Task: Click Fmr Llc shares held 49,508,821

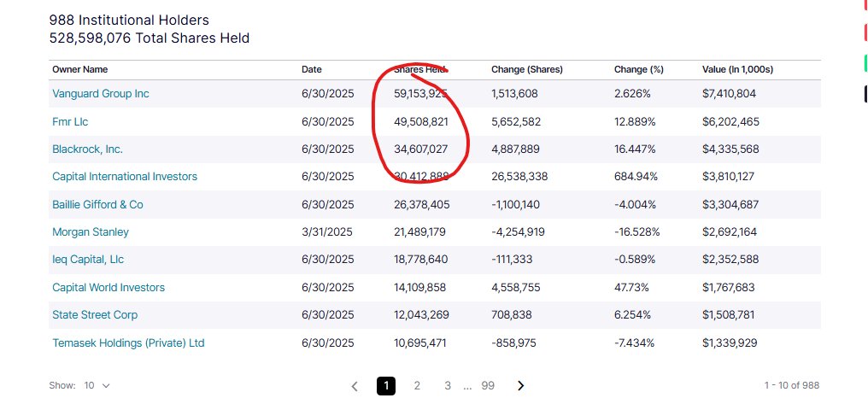Action: 420,121
